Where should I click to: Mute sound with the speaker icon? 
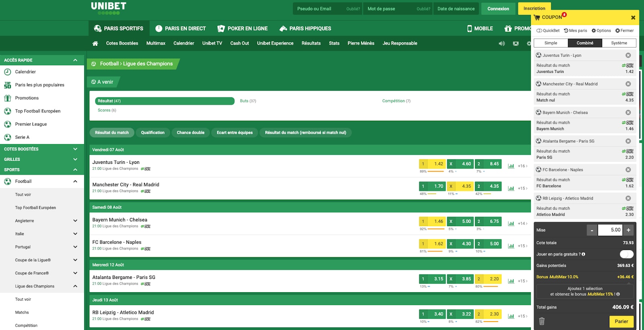tap(502, 43)
